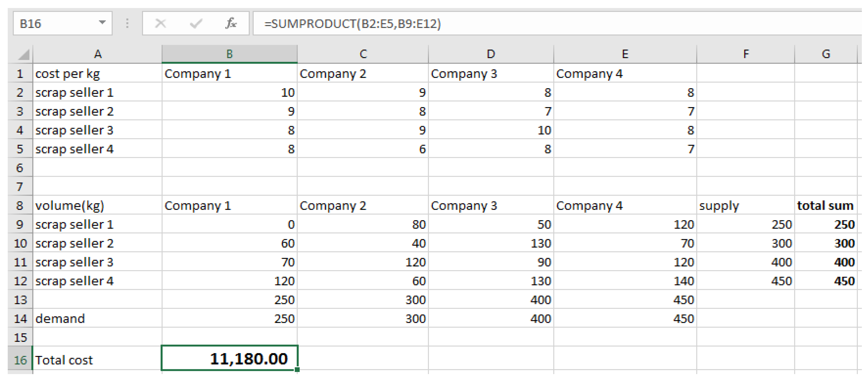The image size is (868, 385).
Task: Click inside the Name Box showing B16
Action: [51, 24]
